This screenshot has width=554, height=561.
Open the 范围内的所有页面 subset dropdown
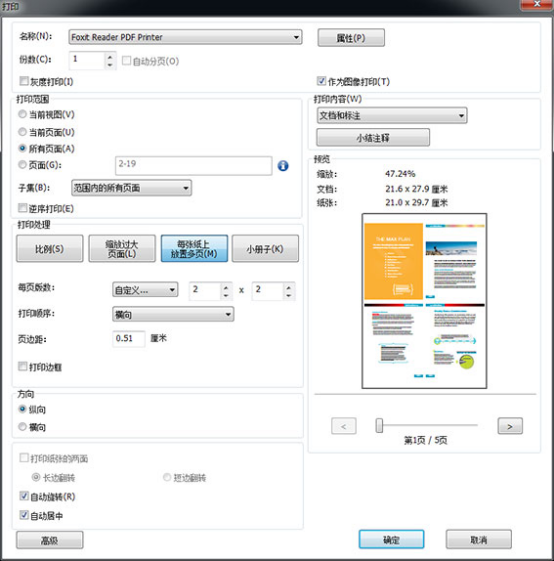coord(131,188)
